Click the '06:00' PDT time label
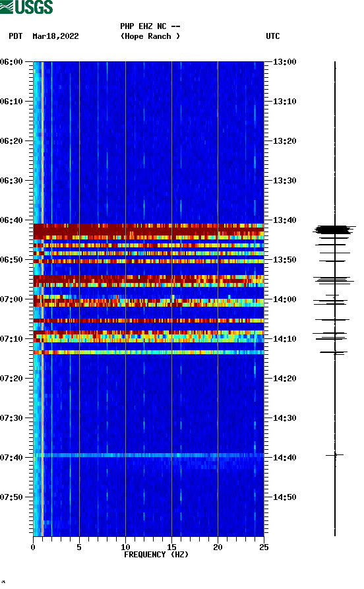Screen dimensions: 364x589 (x=12, y=61)
